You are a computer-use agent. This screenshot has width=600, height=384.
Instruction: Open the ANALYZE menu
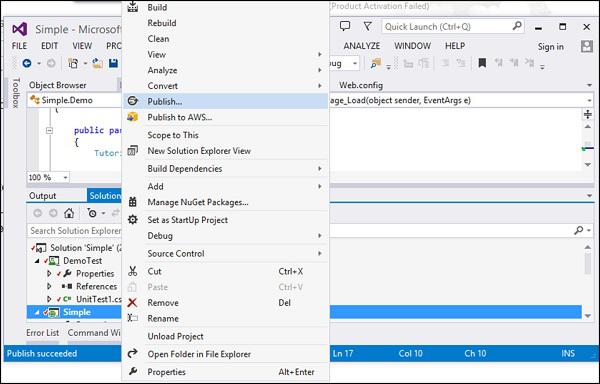[362, 46]
